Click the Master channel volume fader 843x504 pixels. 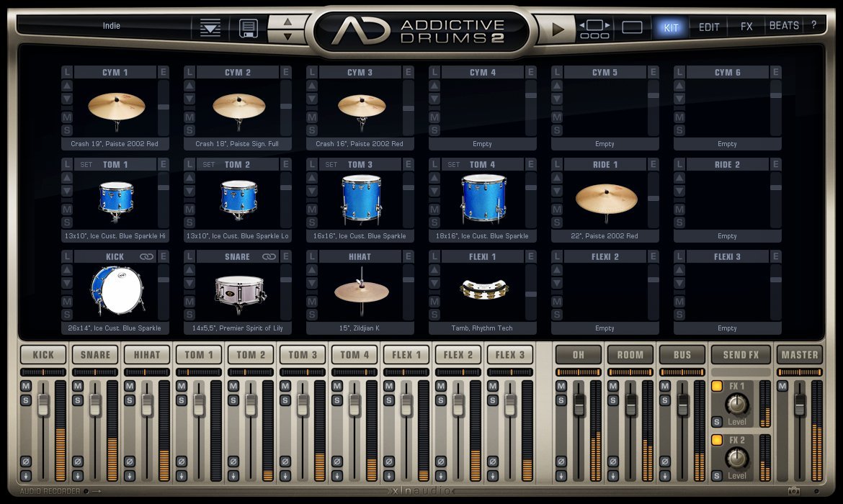[x=800, y=404]
